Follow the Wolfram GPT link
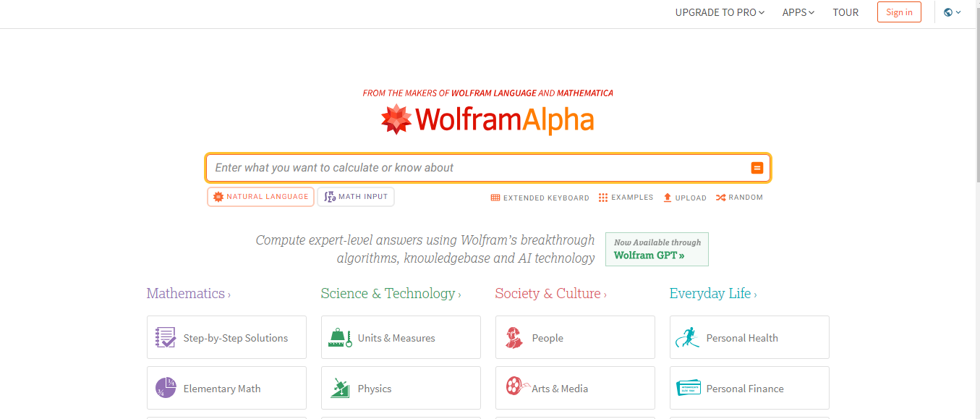The height and width of the screenshot is (419, 980). point(649,255)
